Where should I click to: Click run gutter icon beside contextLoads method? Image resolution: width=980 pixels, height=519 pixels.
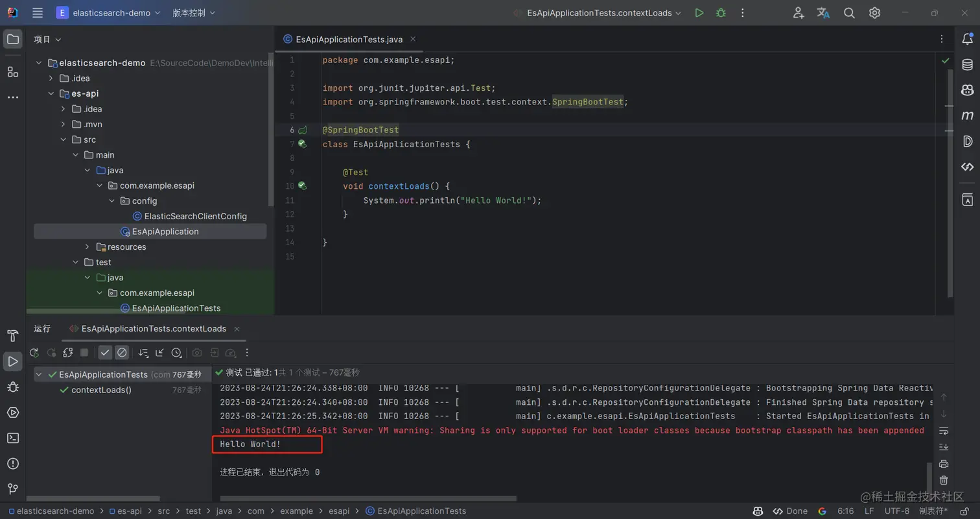click(301, 186)
